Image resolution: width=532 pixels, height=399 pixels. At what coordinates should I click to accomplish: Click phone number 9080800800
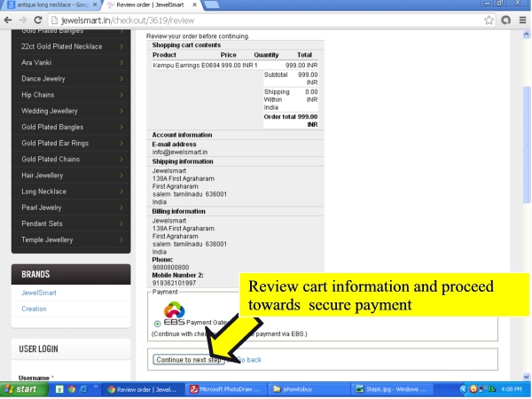click(x=170, y=268)
